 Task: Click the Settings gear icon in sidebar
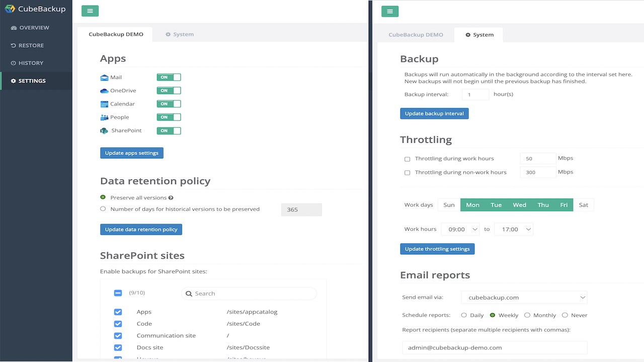click(14, 81)
